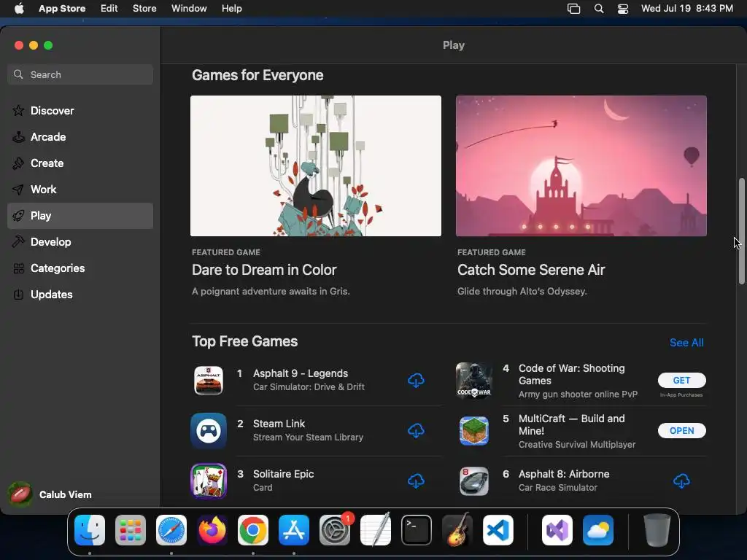Click the Asphalt 8 app icon

pyautogui.click(x=473, y=481)
